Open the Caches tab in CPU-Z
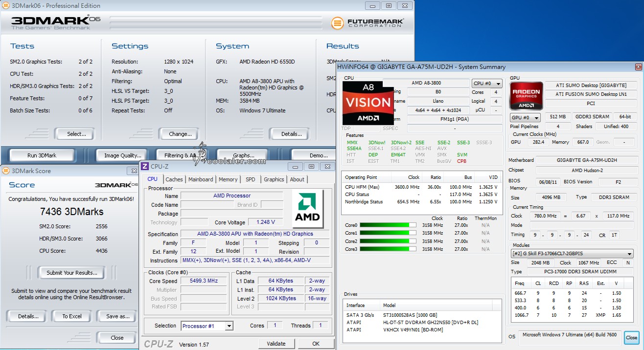 pos(174,179)
